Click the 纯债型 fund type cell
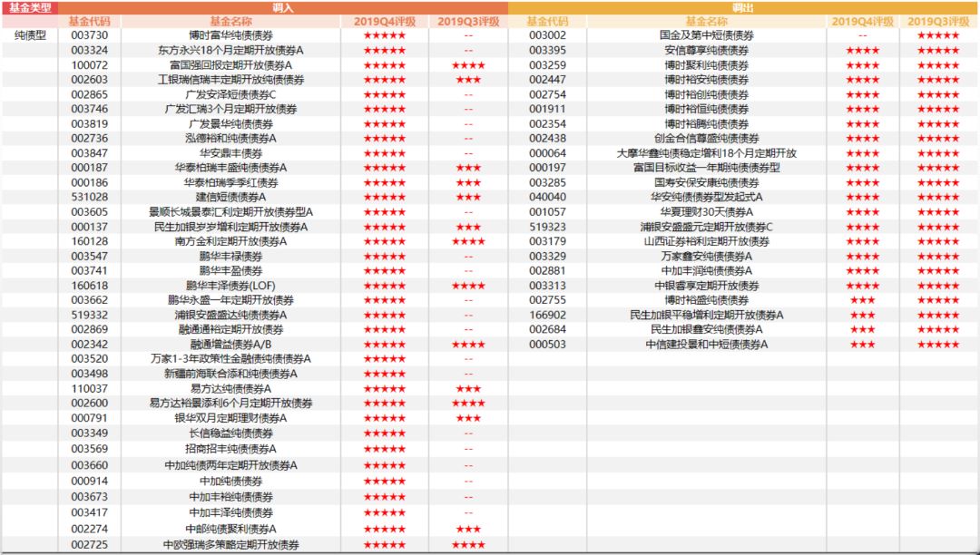 click(x=30, y=35)
